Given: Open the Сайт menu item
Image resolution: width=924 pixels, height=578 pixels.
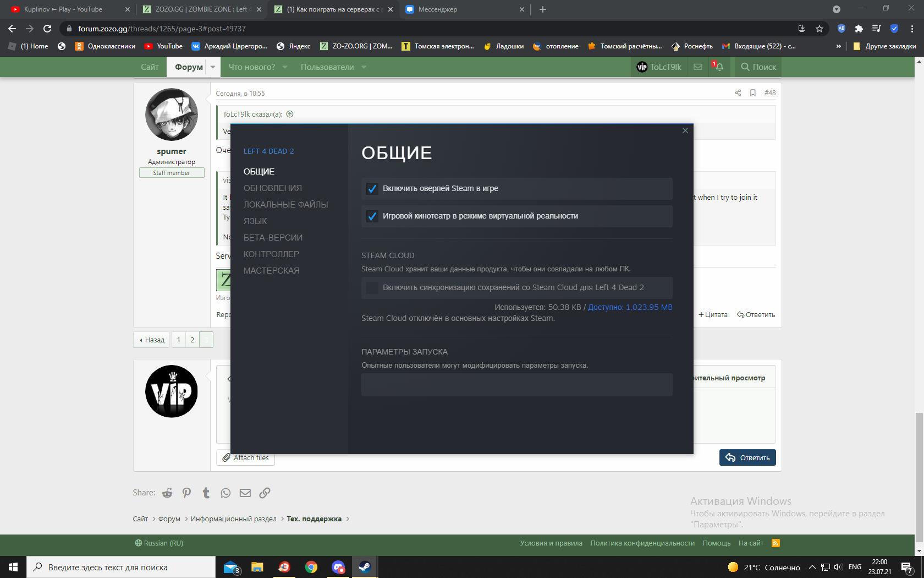Looking at the screenshot, I should point(150,67).
